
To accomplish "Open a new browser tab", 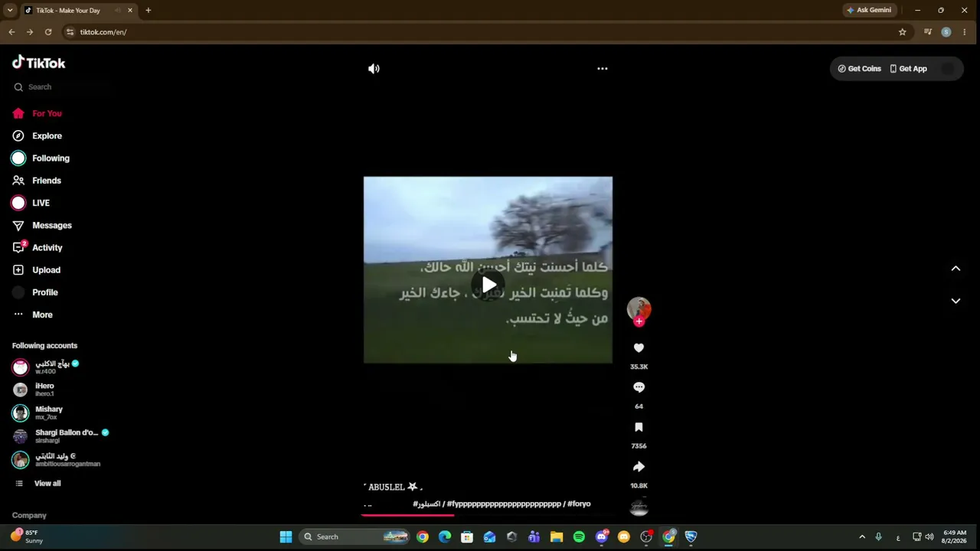I will [x=148, y=11].
